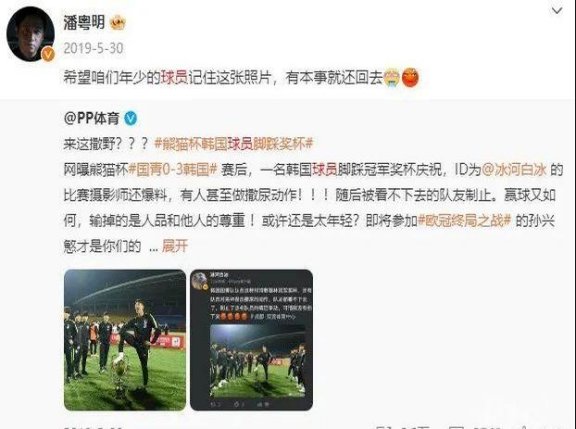Click highlighted 球员 in the reposted body text
Viewport: 576px width, 429px height.
(325, 170)
